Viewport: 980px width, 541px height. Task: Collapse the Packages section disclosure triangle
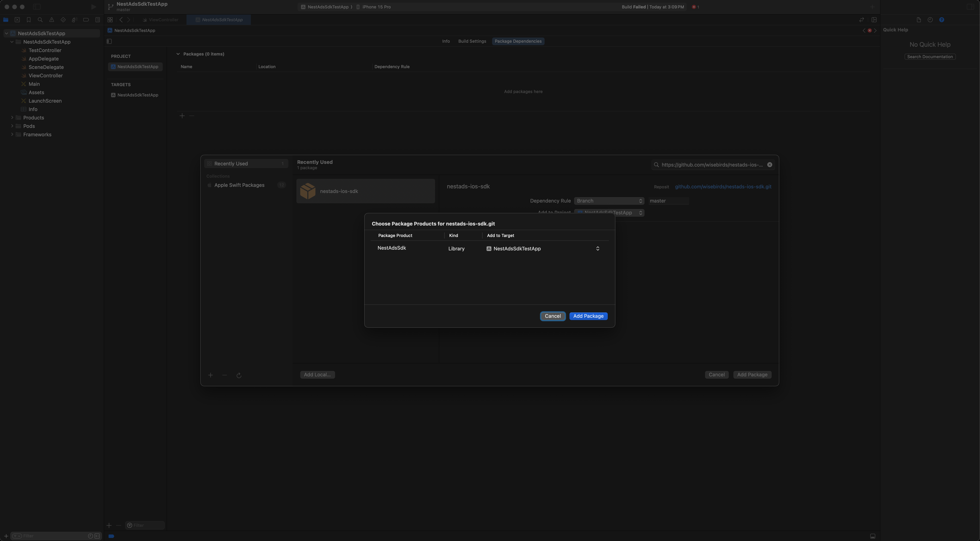click(178, 54)
